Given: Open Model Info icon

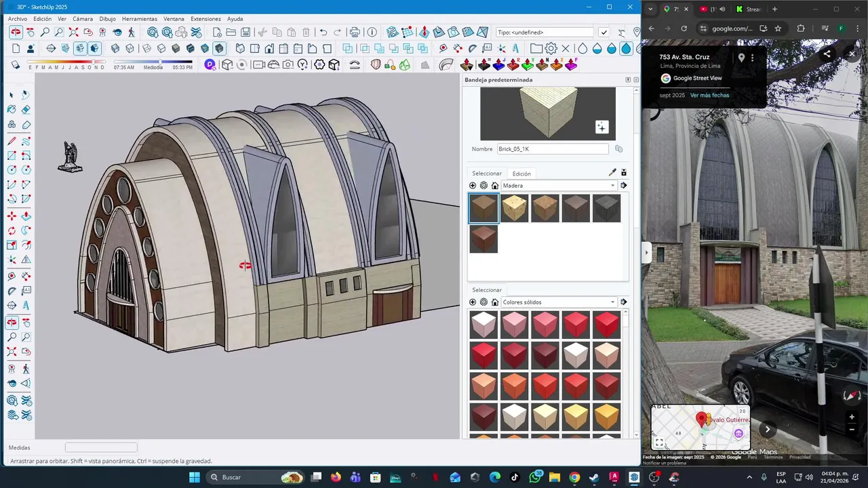Looking at the screenshot, I should tap(372, 32).
